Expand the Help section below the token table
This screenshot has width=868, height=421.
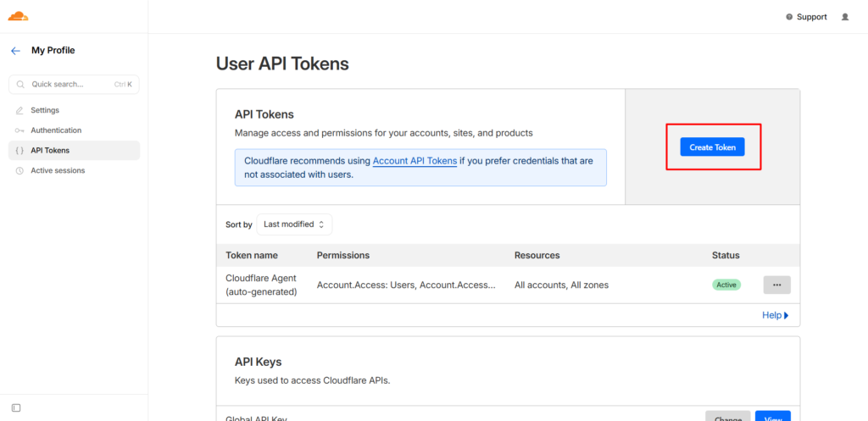click(x=775, y=315)
